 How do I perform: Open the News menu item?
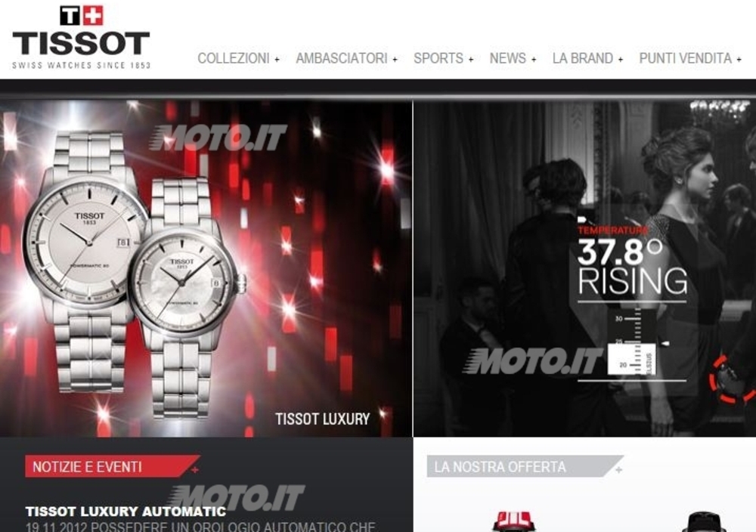(508, 58)
